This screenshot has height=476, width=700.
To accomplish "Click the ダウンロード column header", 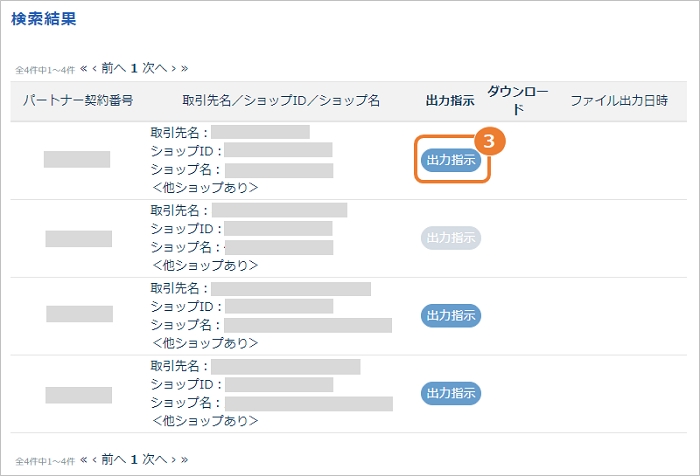I will tap(518, 100).
